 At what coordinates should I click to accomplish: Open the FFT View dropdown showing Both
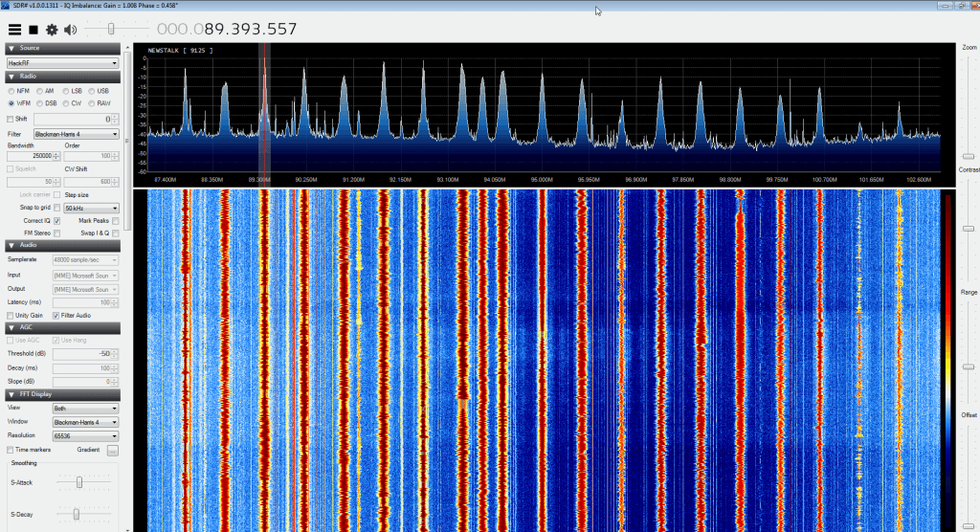coord(85,409)
